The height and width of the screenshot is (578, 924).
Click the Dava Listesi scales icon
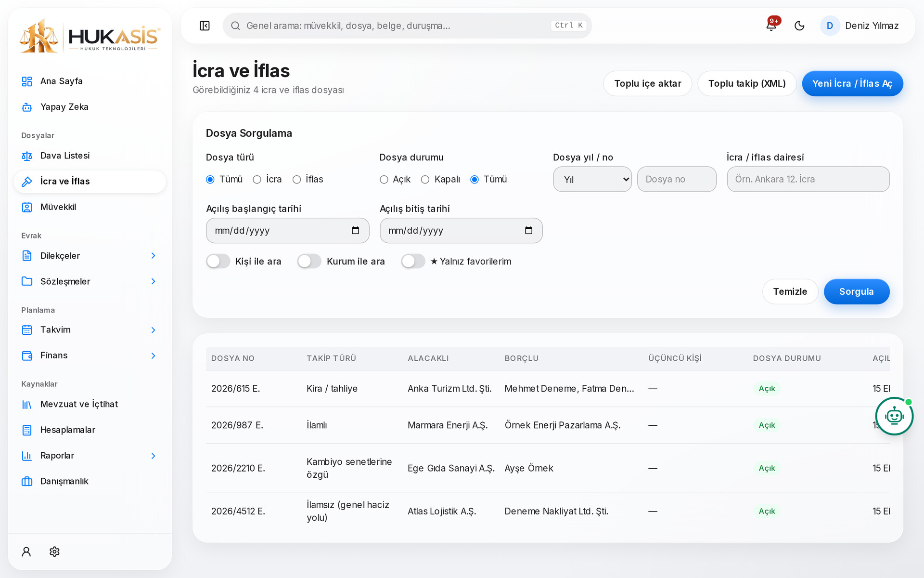coord(27,156)
